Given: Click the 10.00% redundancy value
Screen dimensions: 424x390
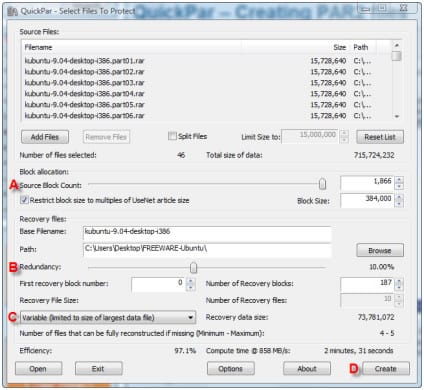Looking at the screenshot, I should 381,267.
